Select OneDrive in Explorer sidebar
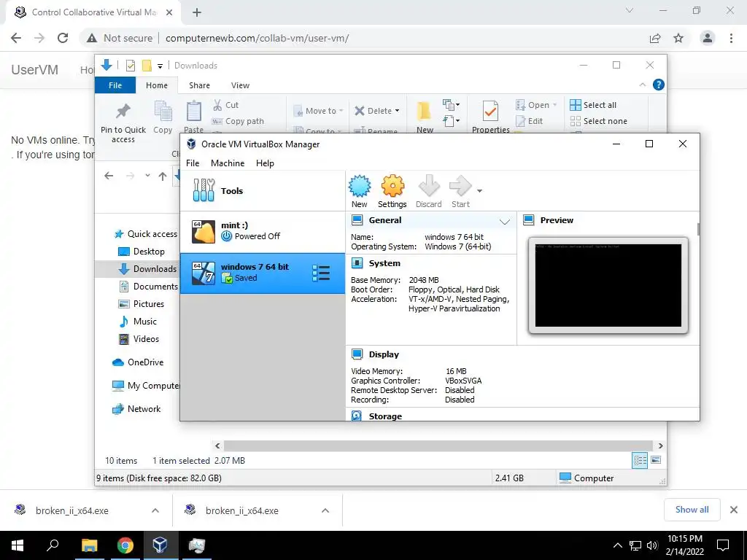Image resolution: width=747 pixels, height=560 pixels. (x=138, y=362)
